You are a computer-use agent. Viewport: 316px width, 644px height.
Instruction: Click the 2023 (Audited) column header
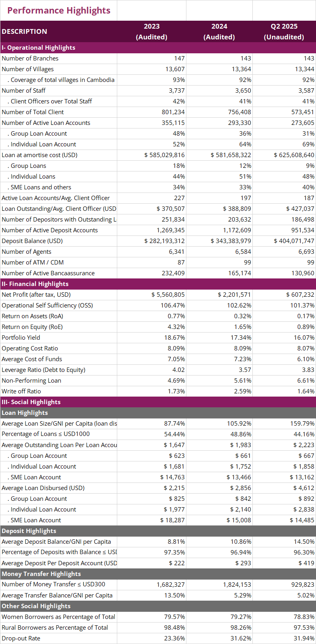pyautogui.click(x=151, y=31)
